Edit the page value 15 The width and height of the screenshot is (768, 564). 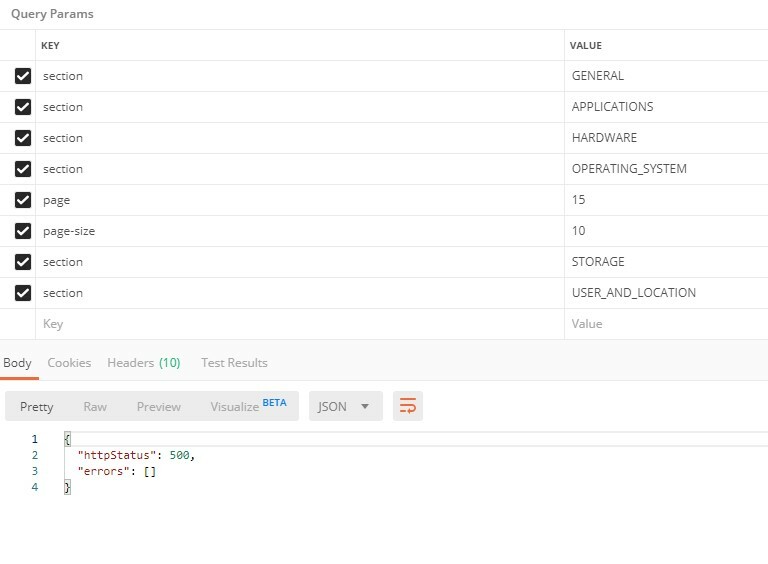point(666,200)
